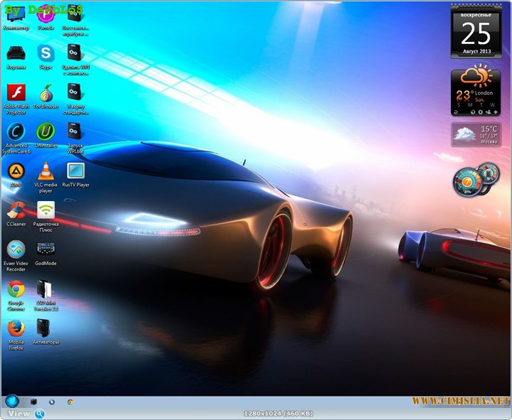Open Advanced SystemCare 6 icon
Screen dimensions: 512x420
click(16, 132)
